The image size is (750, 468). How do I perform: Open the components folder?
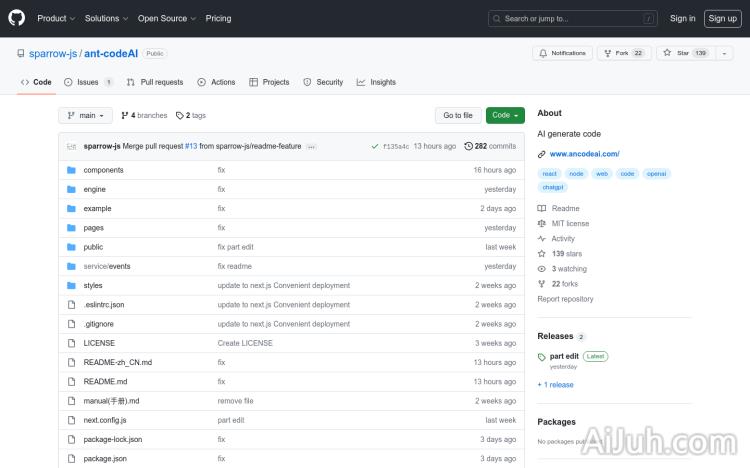click(103, 170)
